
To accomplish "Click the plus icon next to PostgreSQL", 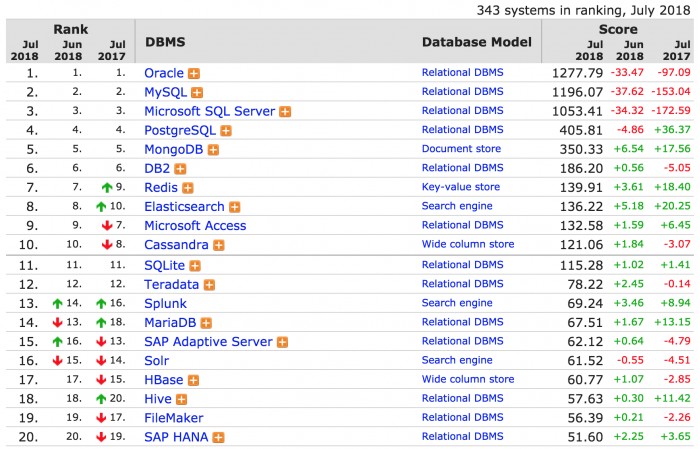I will coord(226,131).
